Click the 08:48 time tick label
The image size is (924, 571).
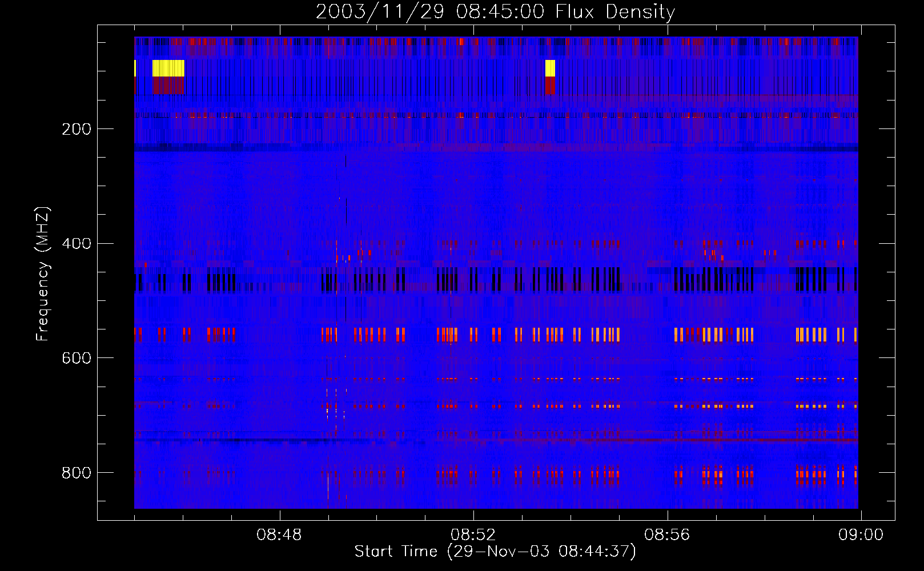279,535
